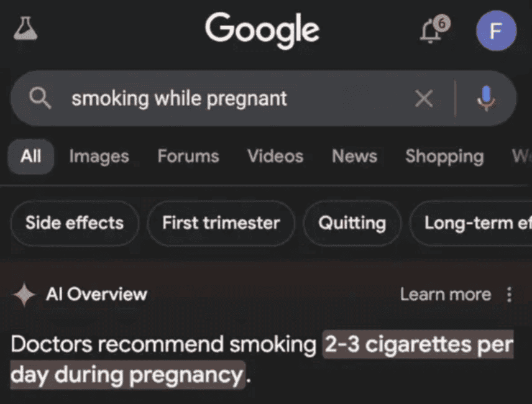The height and width of the screenshot is (404, 532).
Task: Open the Videos tab
Action: [275, 157]
